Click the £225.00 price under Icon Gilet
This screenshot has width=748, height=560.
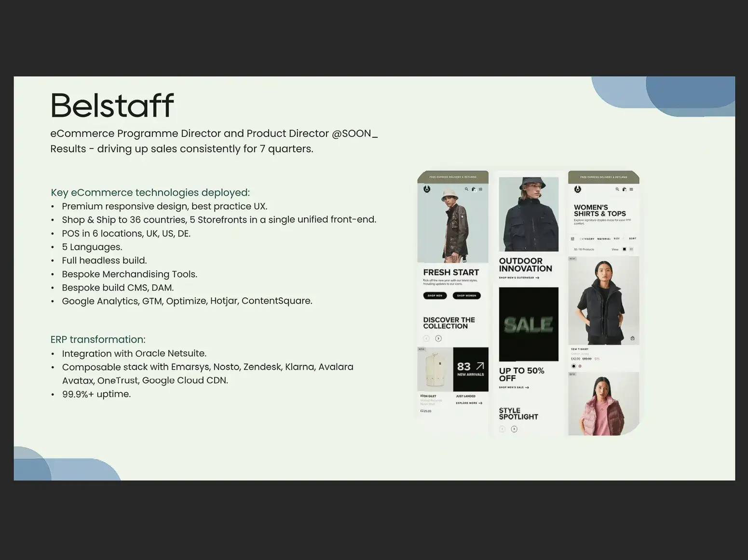(426, 411)
